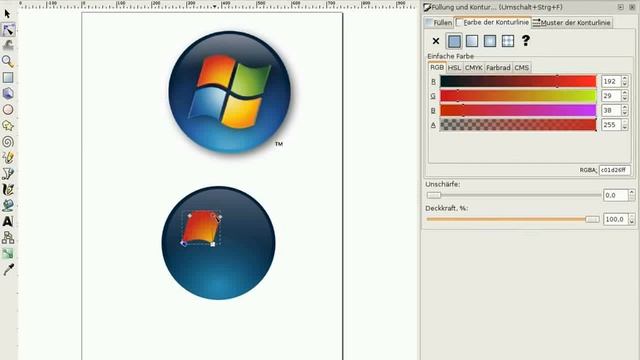
Task: Focus the A value field showing 255
Action: click(x=611, y=125)
